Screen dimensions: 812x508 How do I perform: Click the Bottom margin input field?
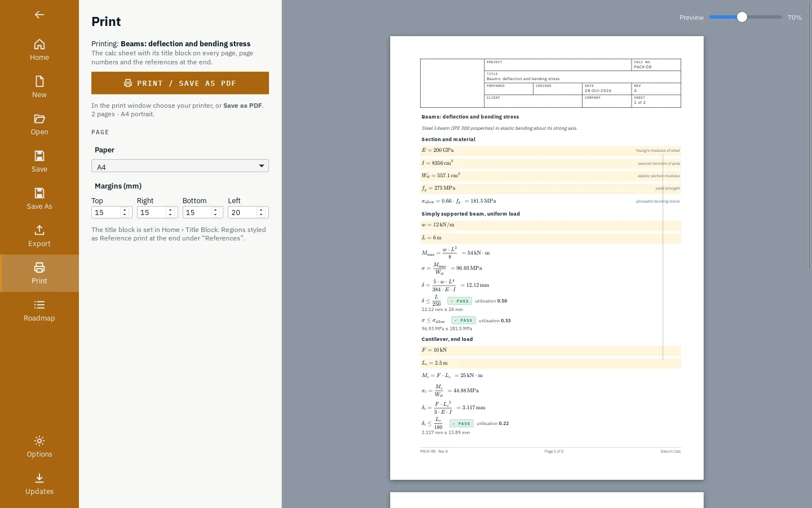coord(202,212)
